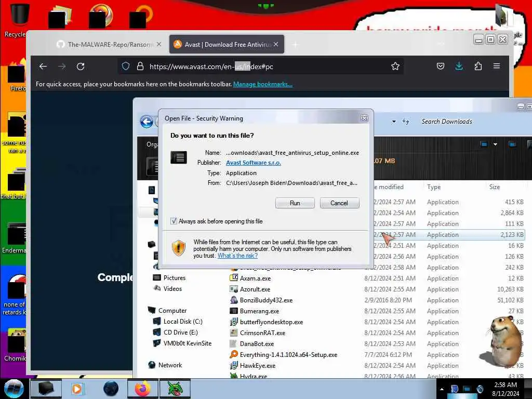The image size is (532, 399).
Task: Open the Firefox extensions icon
Action: [x=478, y=66]
